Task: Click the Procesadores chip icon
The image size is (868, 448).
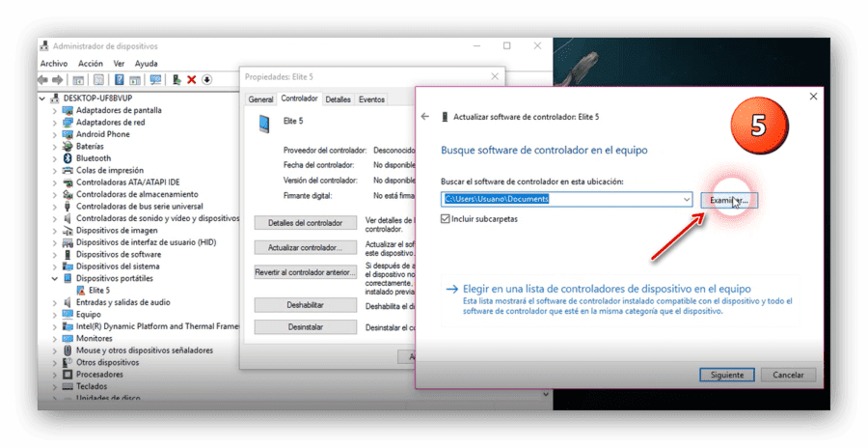Action: coord(68,375)
